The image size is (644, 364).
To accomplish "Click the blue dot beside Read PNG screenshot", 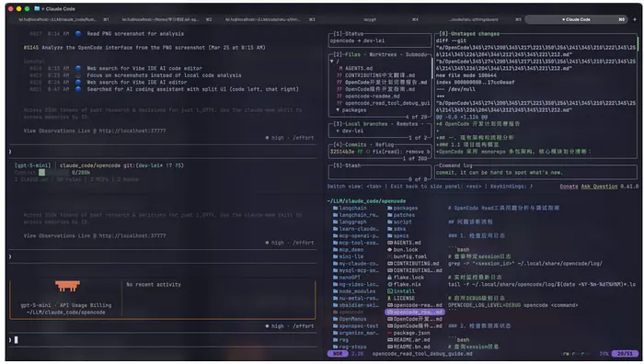I will click(x=78, y=34).
